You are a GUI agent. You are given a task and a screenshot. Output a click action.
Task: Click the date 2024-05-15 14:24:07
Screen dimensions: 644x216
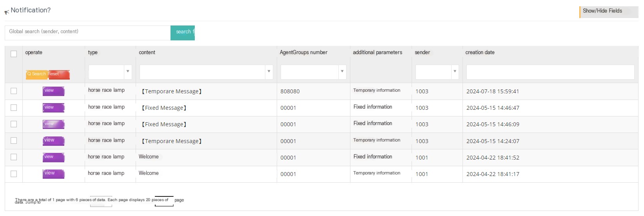tap(493, 141)
